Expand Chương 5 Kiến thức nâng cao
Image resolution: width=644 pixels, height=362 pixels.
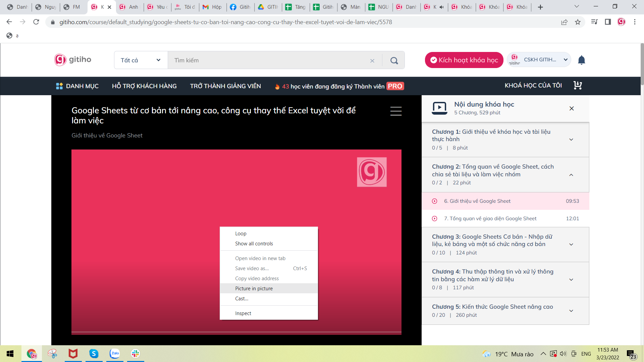point(571,311)
